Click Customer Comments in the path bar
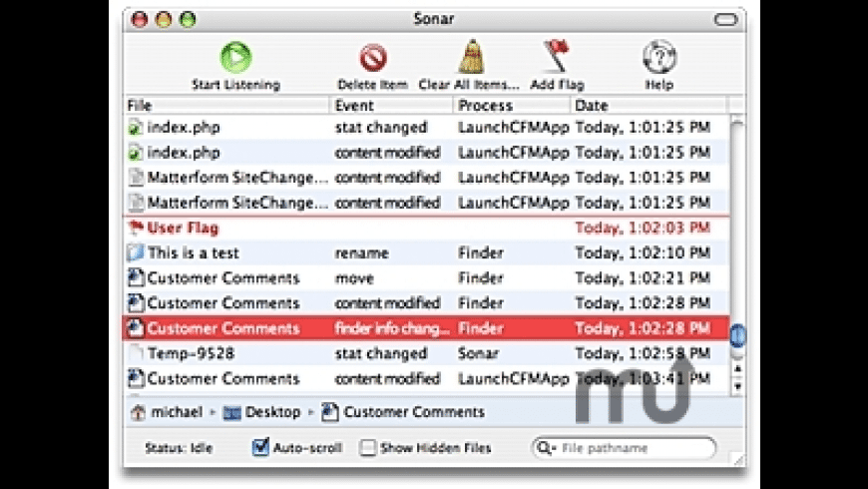Screen dimensions: 868x489 pyautogui.click(x=413, y=412)
